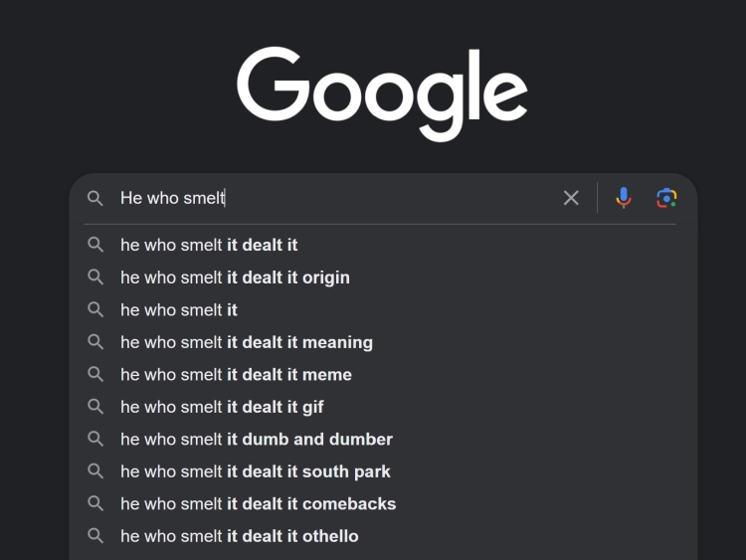Screen dimensions: 746x560
Task: Select the short "he who smelt it" suggestion
Action: (179, 309)
